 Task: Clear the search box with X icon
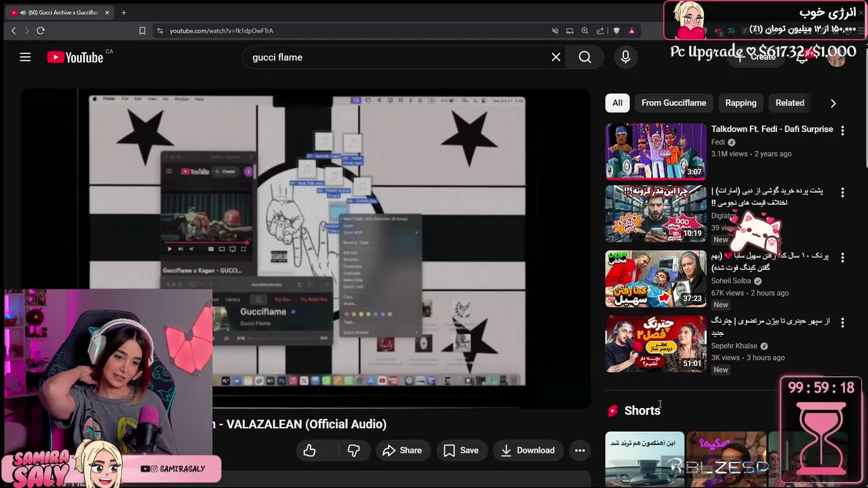556,57
